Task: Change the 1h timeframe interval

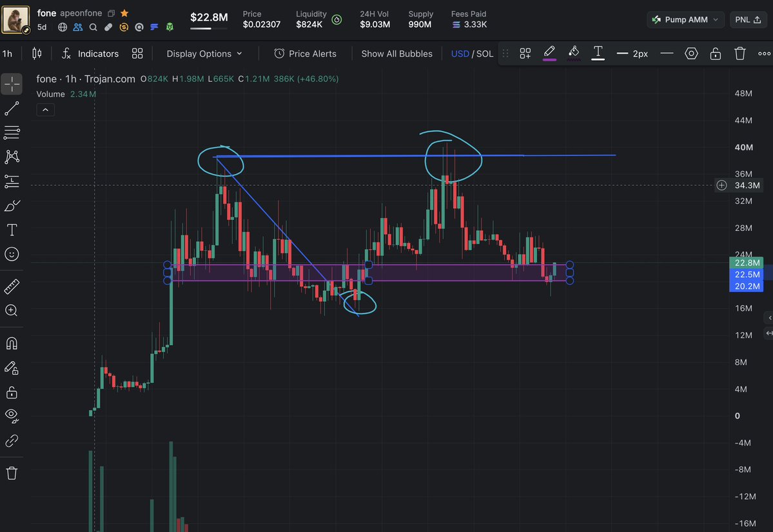Action: (7, 54)
